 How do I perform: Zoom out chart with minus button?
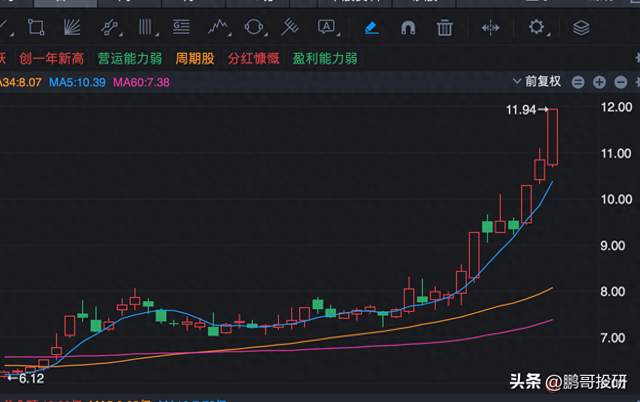pos(580,82)
